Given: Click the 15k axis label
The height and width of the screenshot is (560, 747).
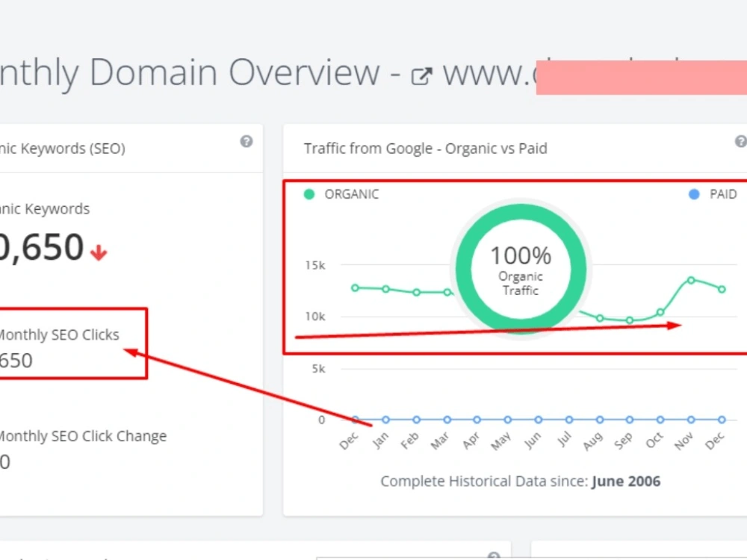Looking at the screenshot, I should click(315, 265).
